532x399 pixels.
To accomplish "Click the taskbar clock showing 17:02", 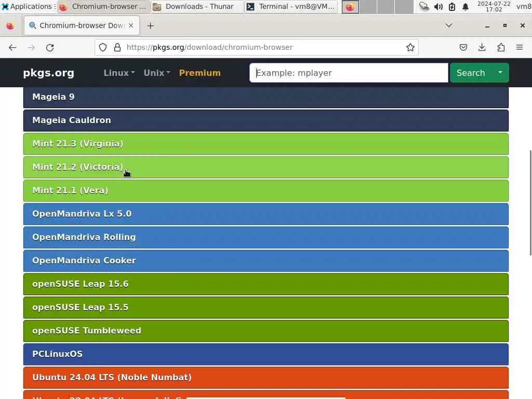I will click(x=494, y=6).
